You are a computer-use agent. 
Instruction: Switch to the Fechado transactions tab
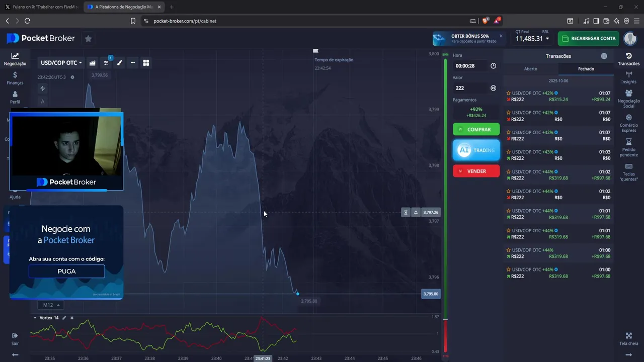[586, 69]
